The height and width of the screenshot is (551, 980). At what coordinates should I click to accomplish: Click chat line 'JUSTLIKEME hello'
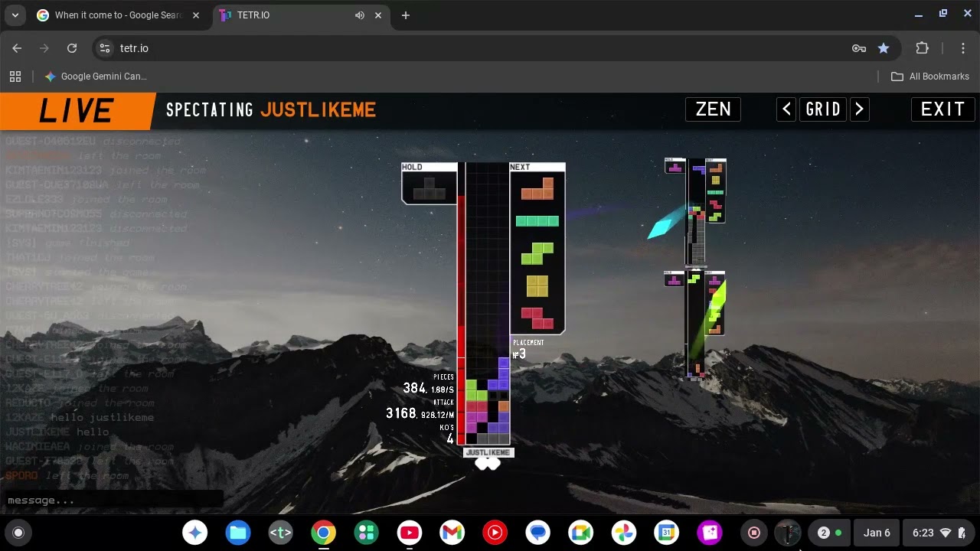(57, 432)
